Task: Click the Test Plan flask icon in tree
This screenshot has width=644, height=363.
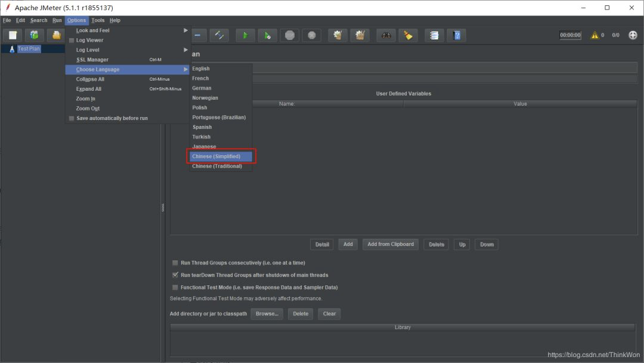Action: tap(12, 49)
